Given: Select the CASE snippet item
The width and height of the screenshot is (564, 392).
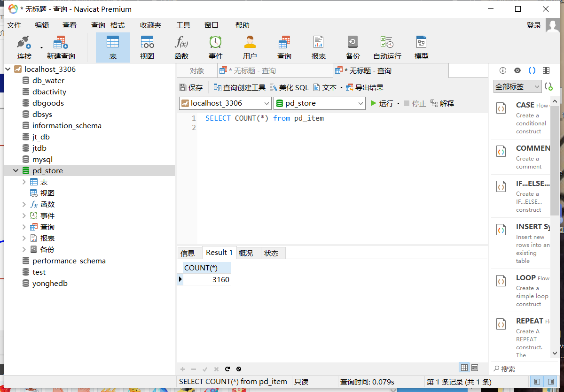Looking at the screenshot, I should coord(521,118).
